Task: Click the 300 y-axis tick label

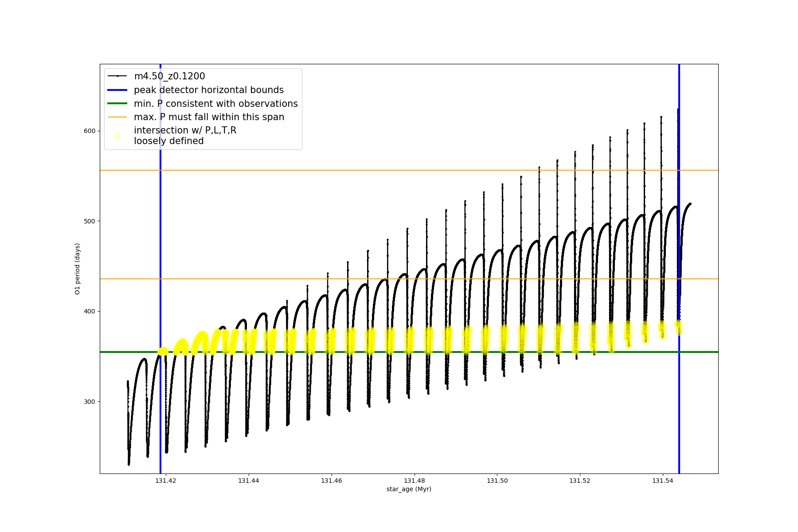Action: (x=90, y=402)
